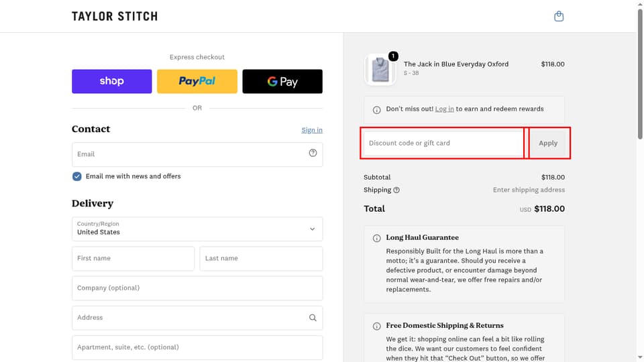Open the shopping bag cart icon
The image size is (644, 362).
click(559, 16)
